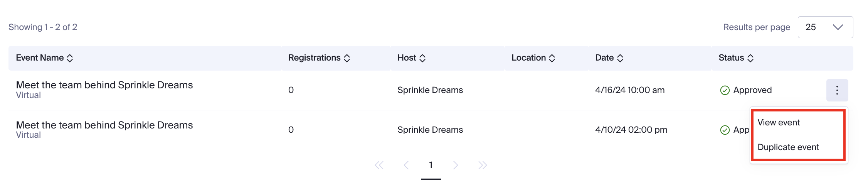Choose Duplicate event from menu
Viewport: 868px width, 196px height.
pyautogui.click(x=788, y=147)
